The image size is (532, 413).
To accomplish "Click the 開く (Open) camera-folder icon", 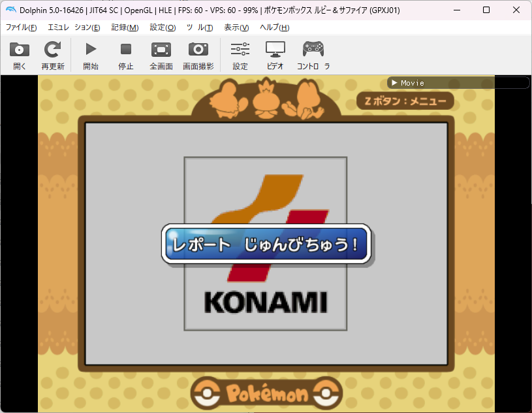I will [20, 50].
